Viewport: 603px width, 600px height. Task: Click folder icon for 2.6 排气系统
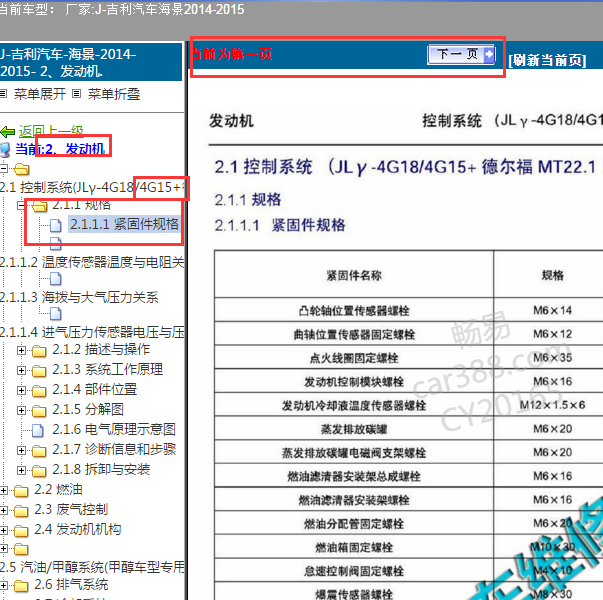[x=21, y=586]
